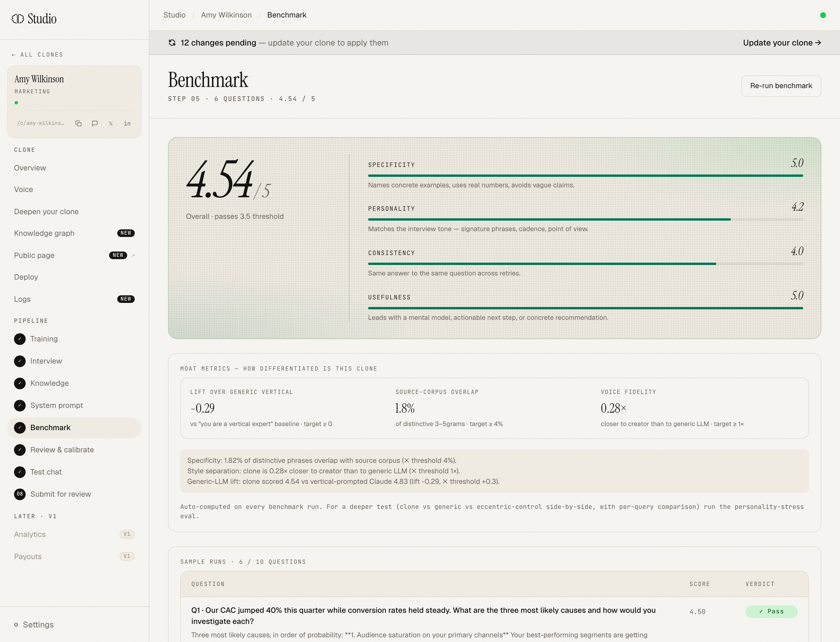
Task: Go to the Interview pipeline step
Action: coord(74,361)
